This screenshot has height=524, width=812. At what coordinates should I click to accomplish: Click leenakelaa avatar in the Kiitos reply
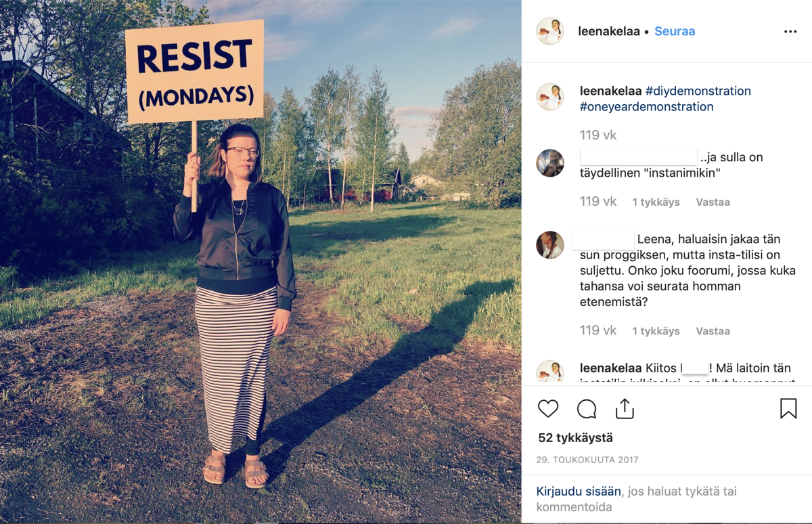click(550, 373)
